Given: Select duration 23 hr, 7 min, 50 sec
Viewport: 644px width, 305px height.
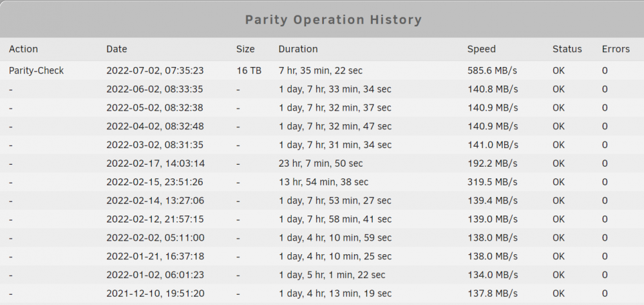Looking at the screenshot, I should [321, 163].
